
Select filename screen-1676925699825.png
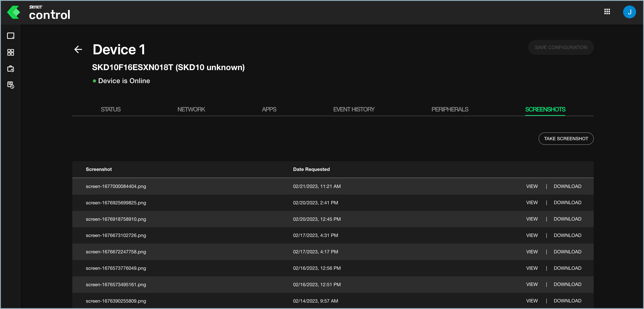coord(116,203)
